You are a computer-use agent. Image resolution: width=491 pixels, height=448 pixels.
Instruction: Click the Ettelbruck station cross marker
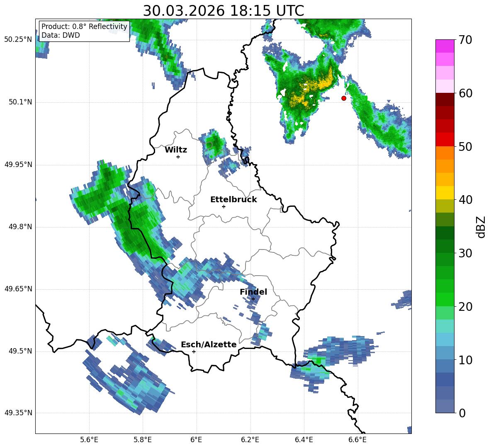tap(224, 206)
